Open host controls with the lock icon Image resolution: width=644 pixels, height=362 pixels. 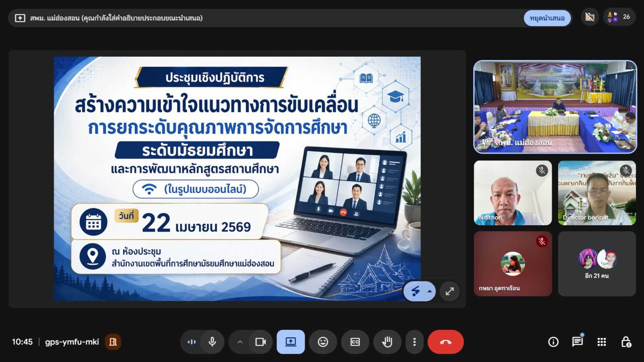tap(626, 342)
